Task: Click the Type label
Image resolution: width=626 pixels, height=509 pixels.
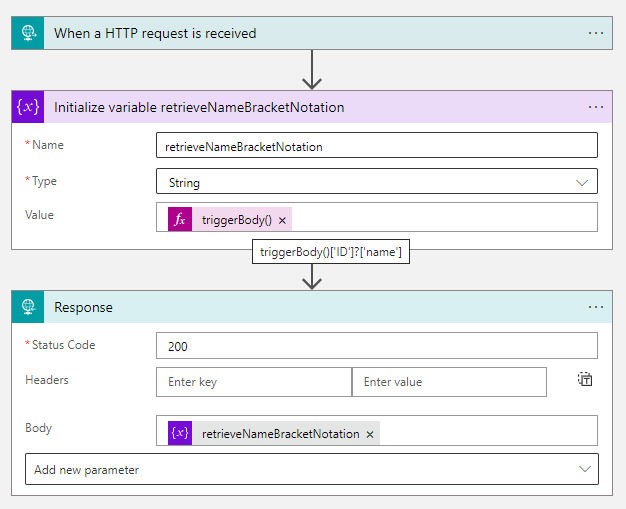Action: 44,181
